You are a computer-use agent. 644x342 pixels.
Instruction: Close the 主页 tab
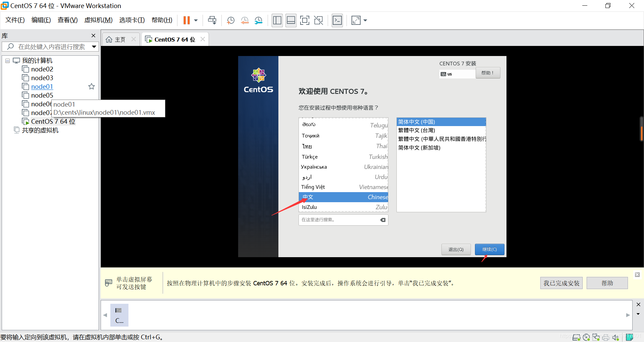point(133,39)
